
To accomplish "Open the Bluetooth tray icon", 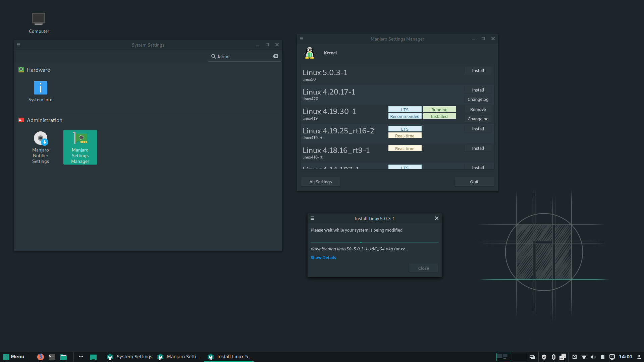I will (553, 357).
